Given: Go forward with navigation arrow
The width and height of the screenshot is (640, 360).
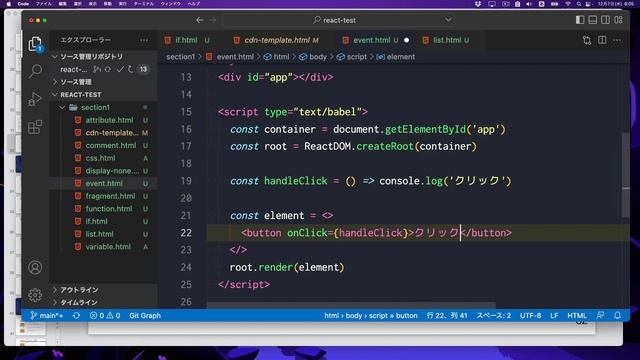Looking at the screenshot, I should pos(213,20).
